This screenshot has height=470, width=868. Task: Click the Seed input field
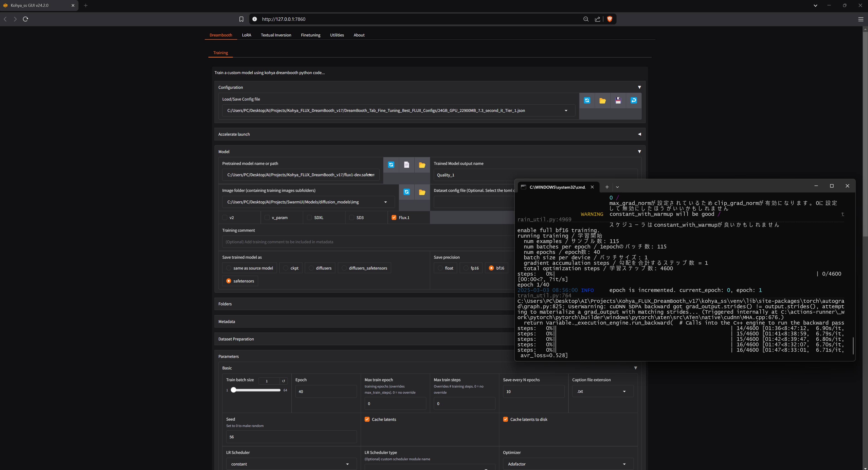(291, 437)
